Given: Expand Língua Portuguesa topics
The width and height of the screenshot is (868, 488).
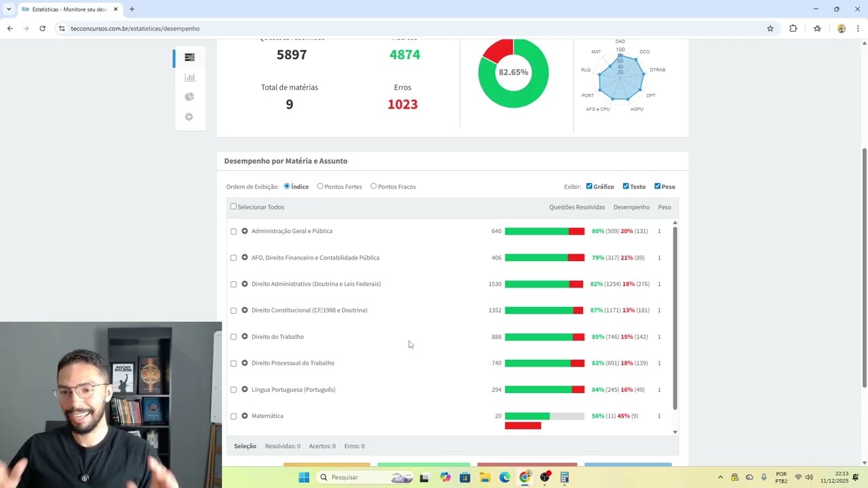Looking at the screenshot, I should point(245,390).
